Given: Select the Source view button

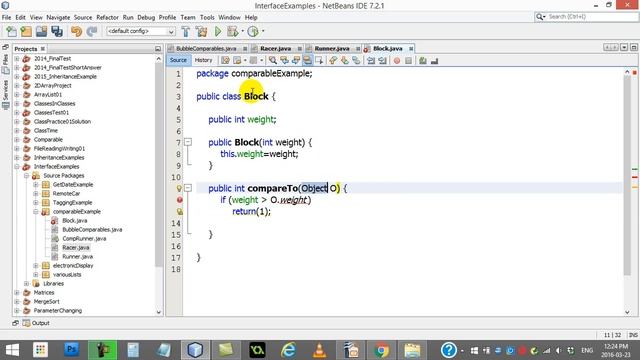Looking at the screenshot, I should coord(178,60).
